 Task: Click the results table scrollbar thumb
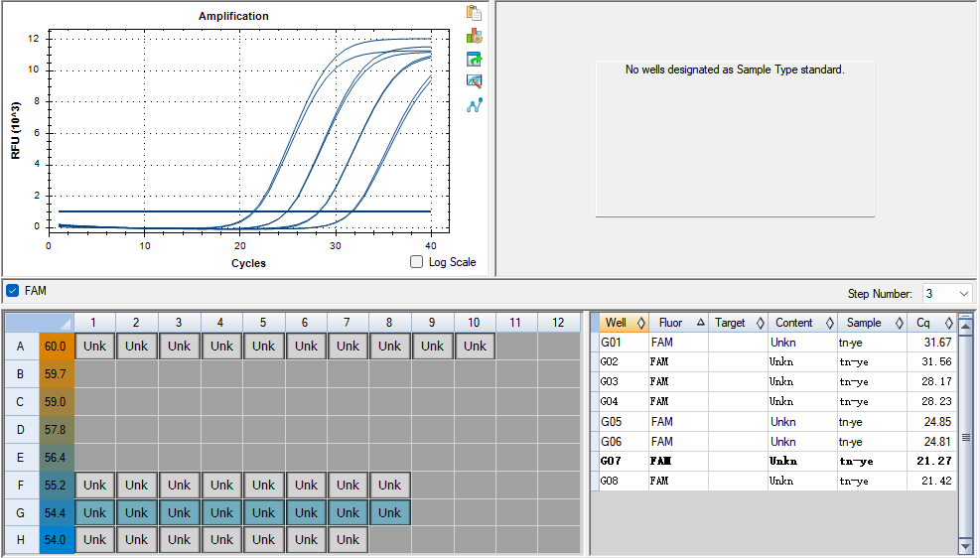(966, 438)
